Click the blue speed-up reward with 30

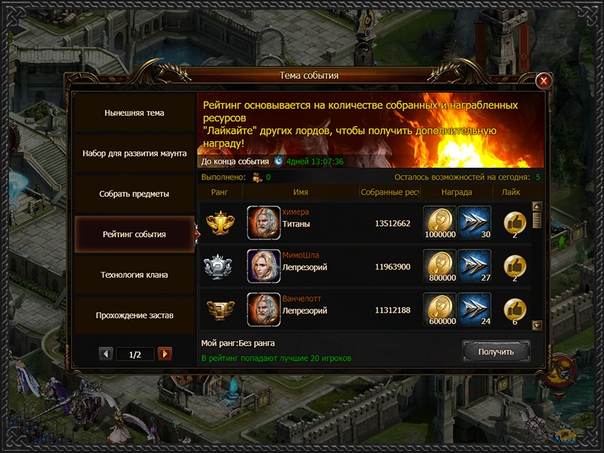pyautogui.click(x=475, y=223)
